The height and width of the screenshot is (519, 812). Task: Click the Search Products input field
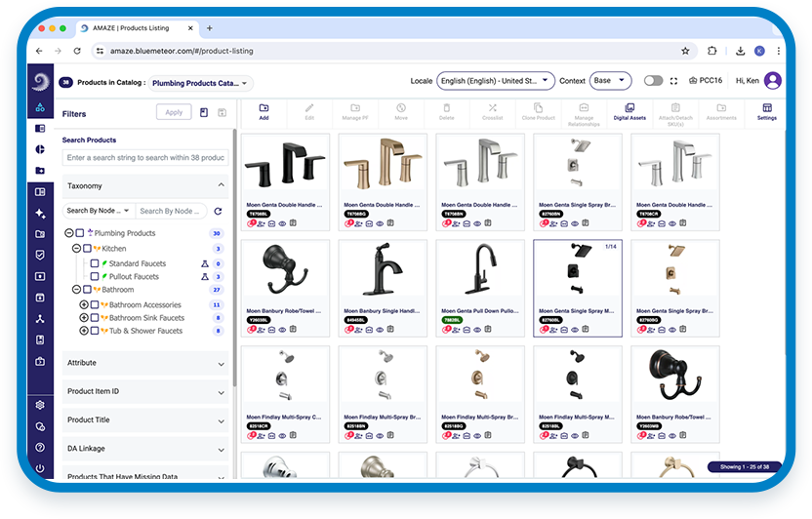point(145,157)
